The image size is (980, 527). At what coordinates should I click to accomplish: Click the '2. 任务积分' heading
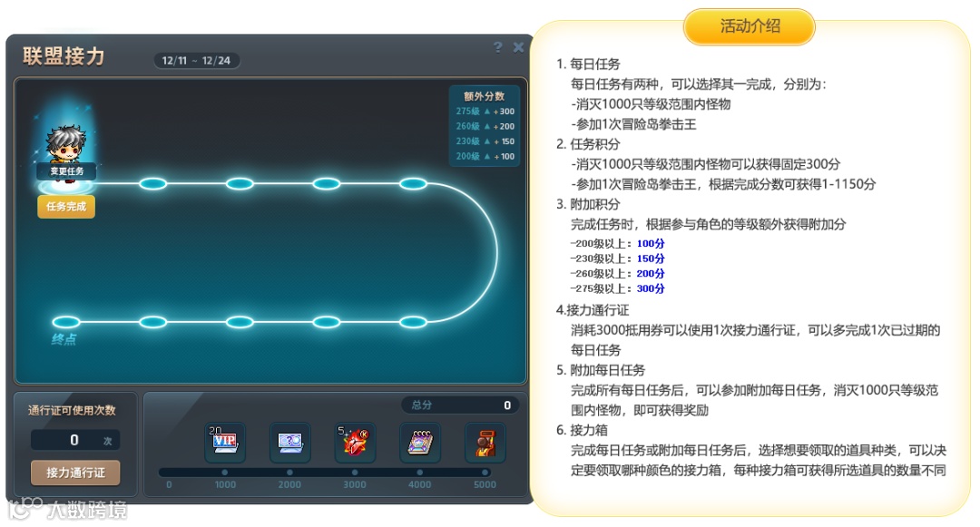[x=588, y=143]
